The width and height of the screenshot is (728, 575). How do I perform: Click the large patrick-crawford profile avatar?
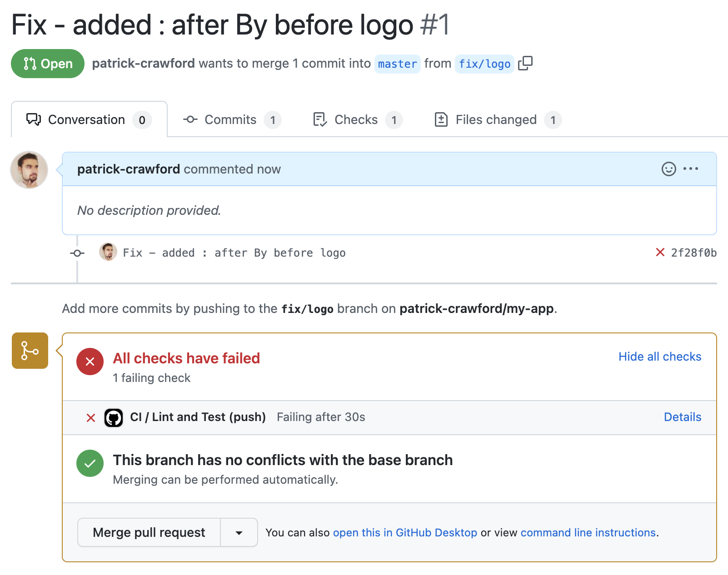(29, 170)
